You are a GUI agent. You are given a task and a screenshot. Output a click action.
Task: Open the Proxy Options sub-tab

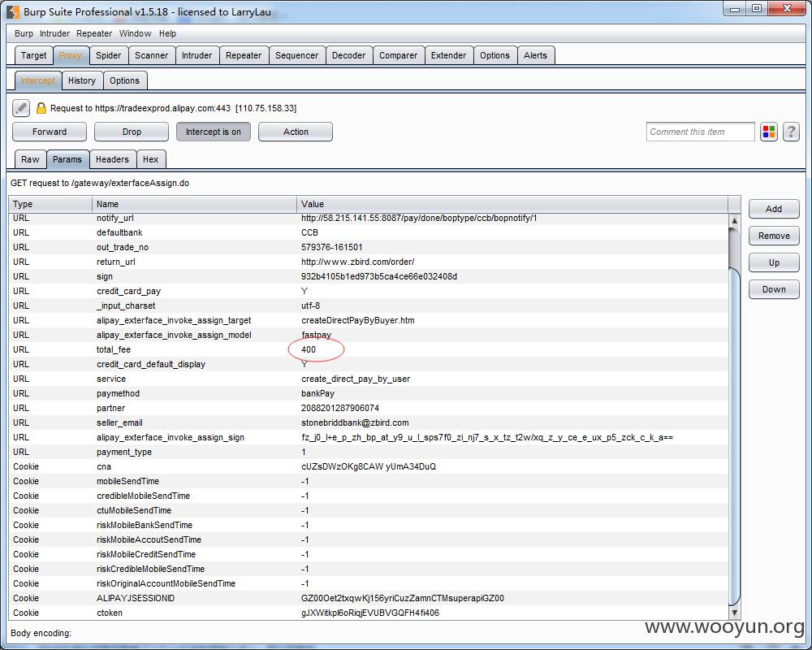124,81
